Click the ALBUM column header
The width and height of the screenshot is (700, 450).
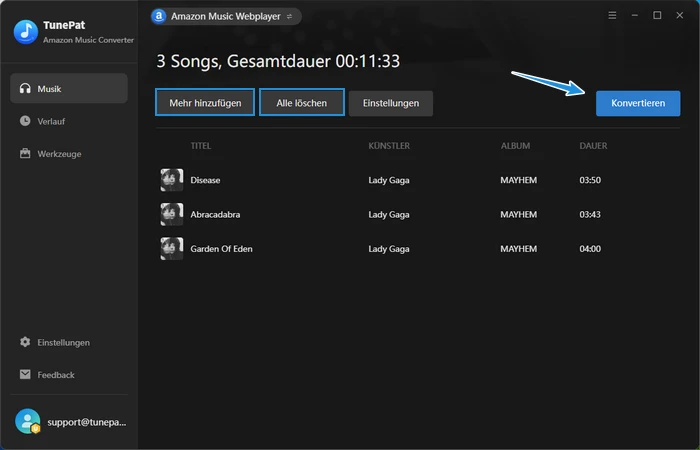(x=516, y=146)
